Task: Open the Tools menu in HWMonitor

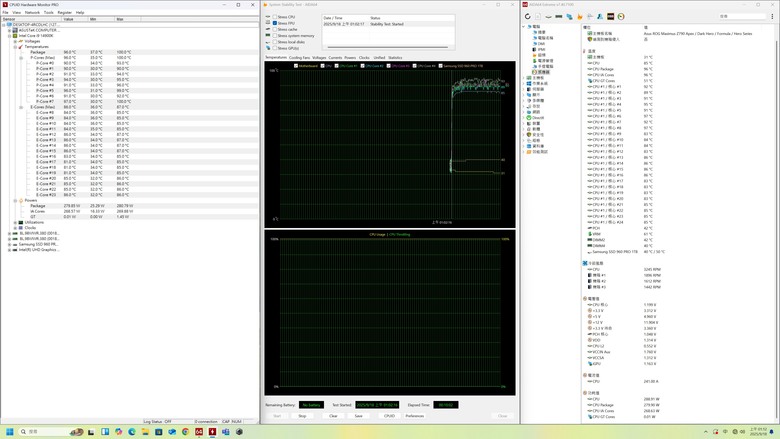Action: (47, 12)
